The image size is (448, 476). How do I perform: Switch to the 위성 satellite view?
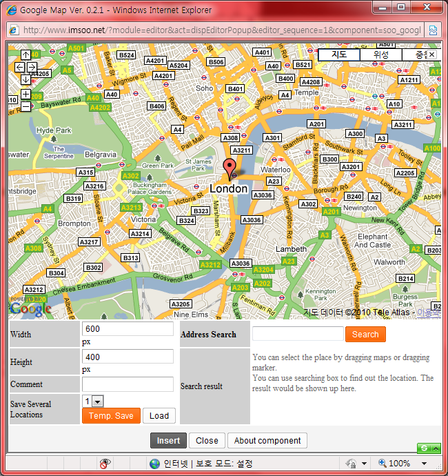coord(381,54)
